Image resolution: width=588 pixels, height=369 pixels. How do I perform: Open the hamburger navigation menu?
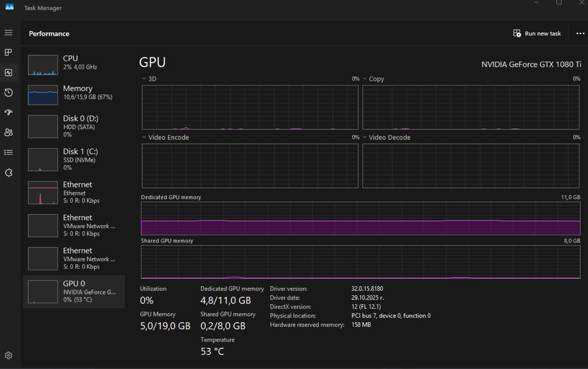point(8,33)
